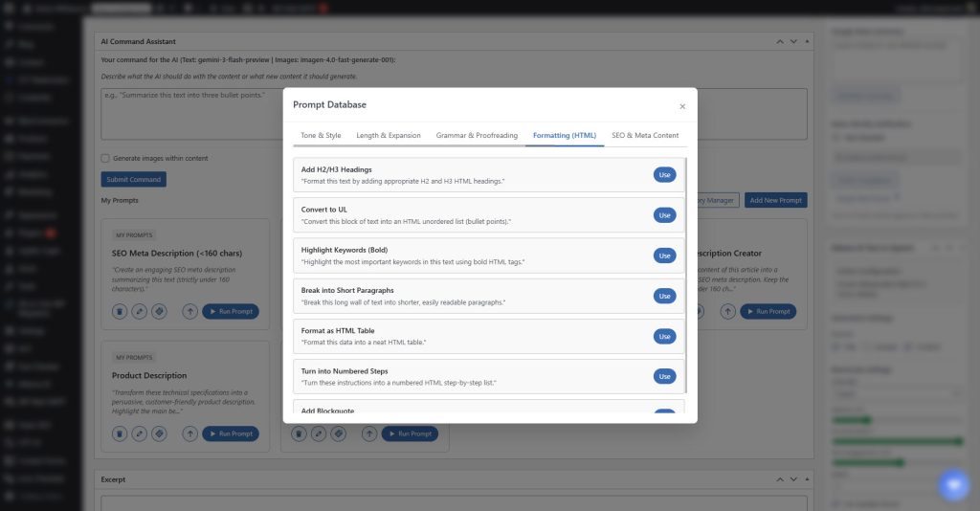980x511 pixels.
Task: Click up-arrow icon on SEO Meta Description card
Action: 189,311
